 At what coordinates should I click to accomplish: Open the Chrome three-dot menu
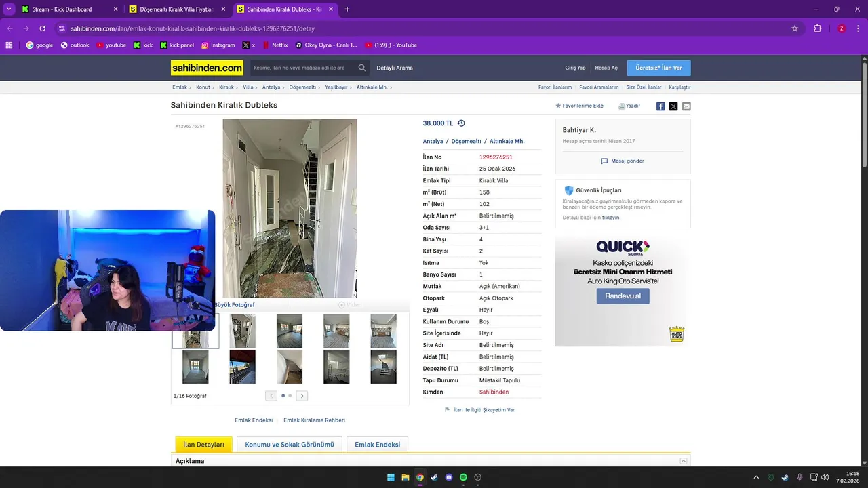click(859, 28)
